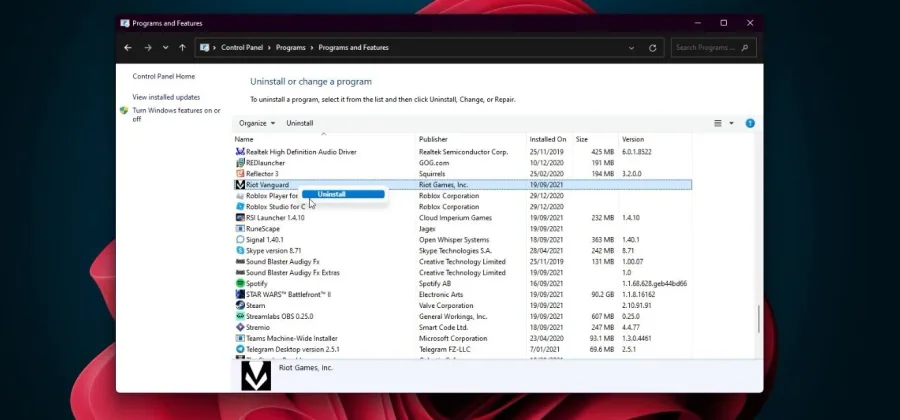Open the recent locations dropdown chevron
This screenshot has width=900, height=420.
pyautogui.click(x=165, y=48)
